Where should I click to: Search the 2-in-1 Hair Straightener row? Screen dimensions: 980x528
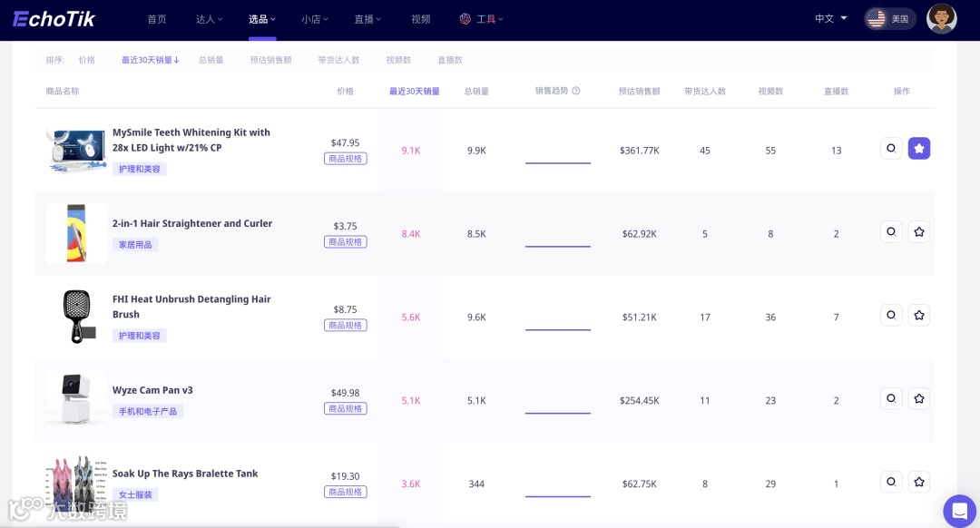[891, 232]
